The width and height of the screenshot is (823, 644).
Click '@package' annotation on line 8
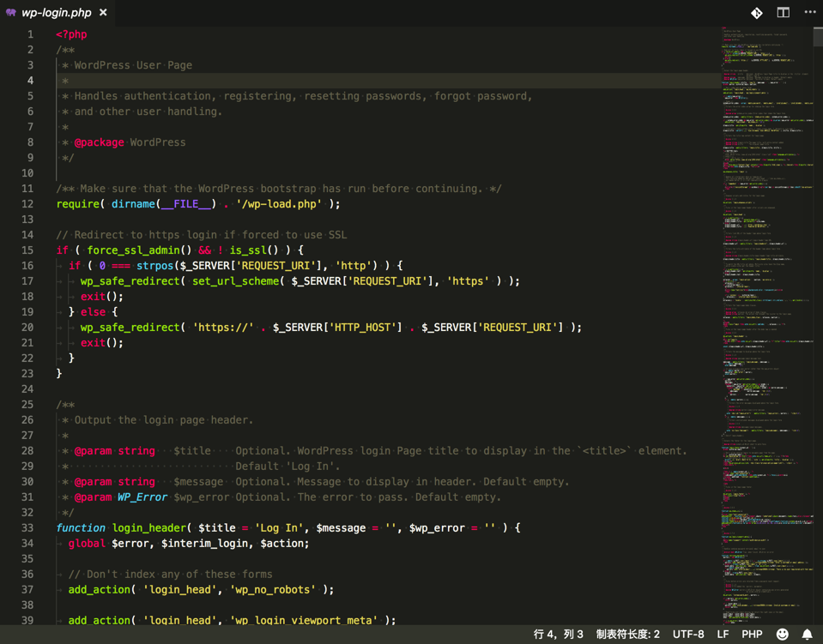click(100, 142)
